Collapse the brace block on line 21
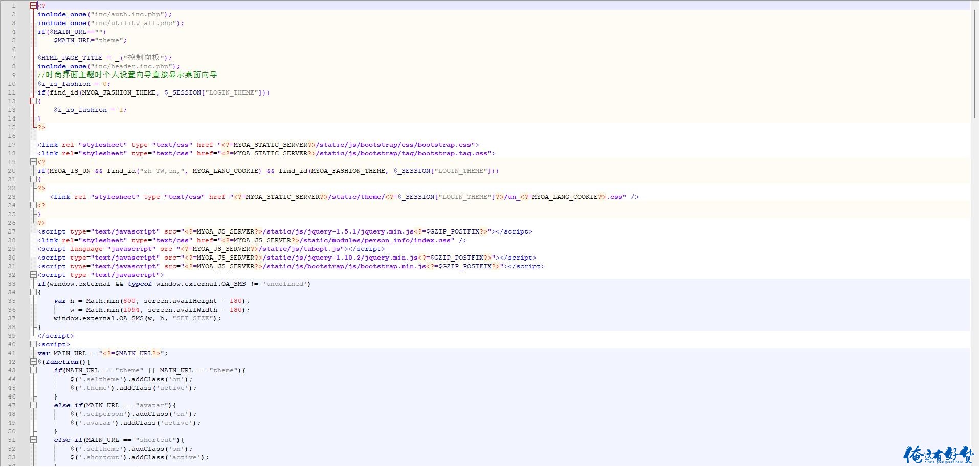The height and width of the screenshot is (467, 980). [33, 179]
